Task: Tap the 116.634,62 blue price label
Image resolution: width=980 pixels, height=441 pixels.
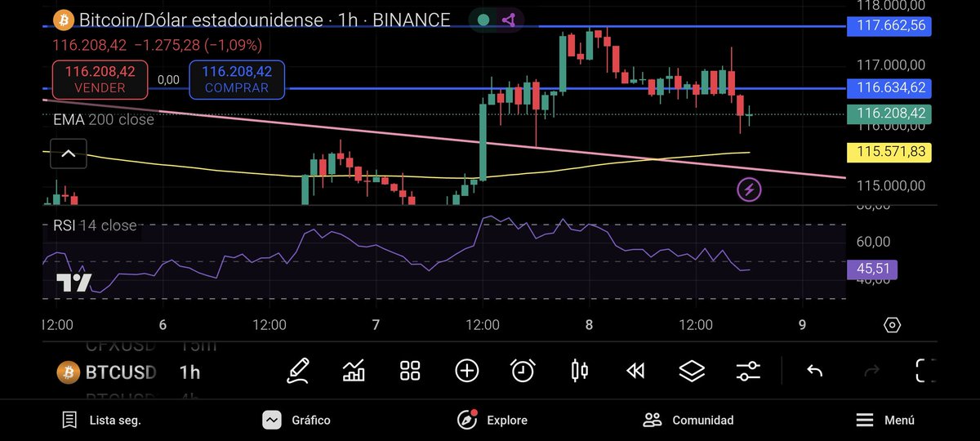Action: point(890,87)
